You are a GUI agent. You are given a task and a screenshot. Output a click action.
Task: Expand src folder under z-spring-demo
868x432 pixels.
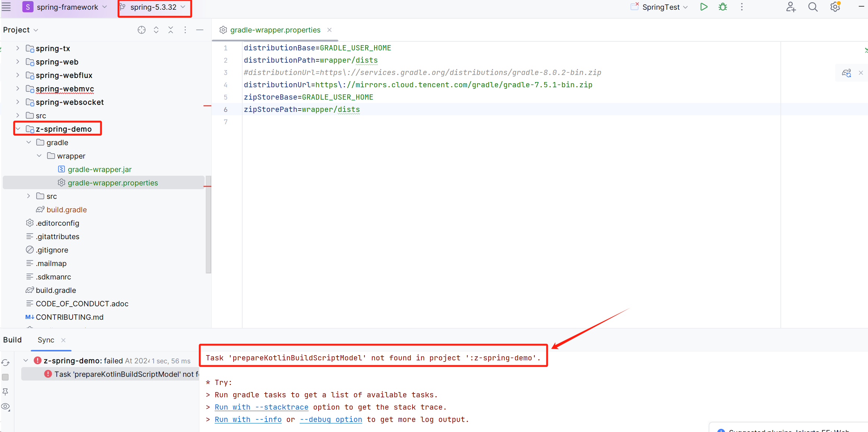pos(29,196)
